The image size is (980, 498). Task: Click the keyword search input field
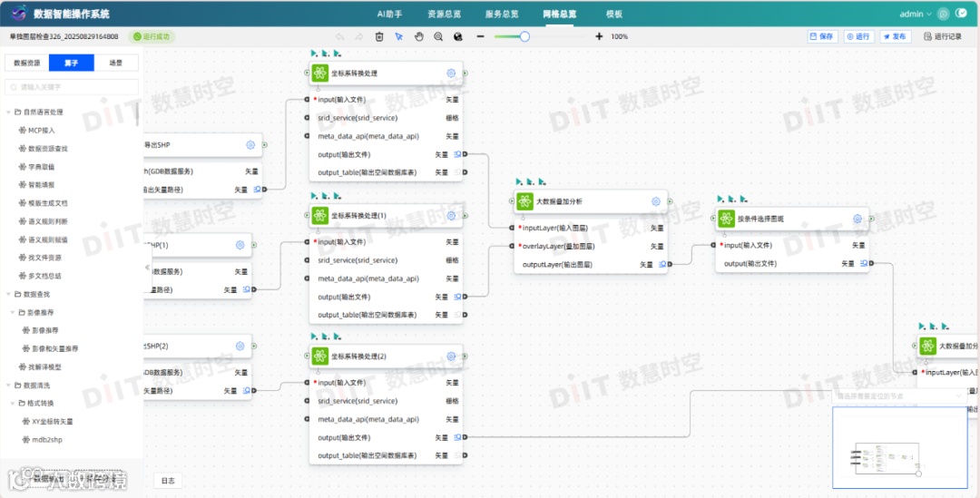tap(72, 87)
